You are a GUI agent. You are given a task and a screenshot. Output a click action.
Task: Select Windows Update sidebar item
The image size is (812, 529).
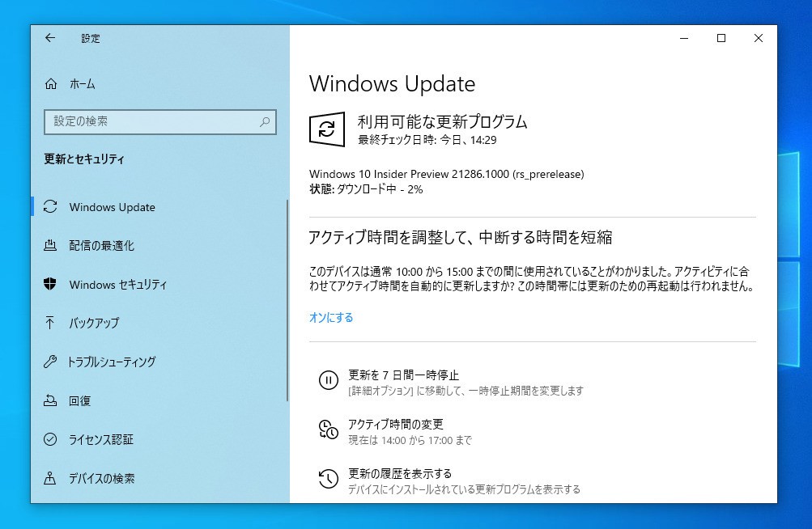[x=159, y=206]
